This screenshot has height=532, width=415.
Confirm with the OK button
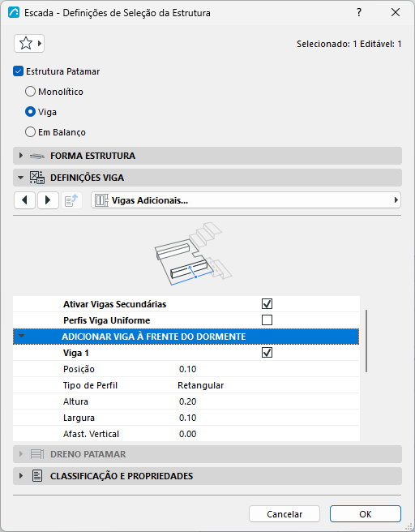pos(366,514)
